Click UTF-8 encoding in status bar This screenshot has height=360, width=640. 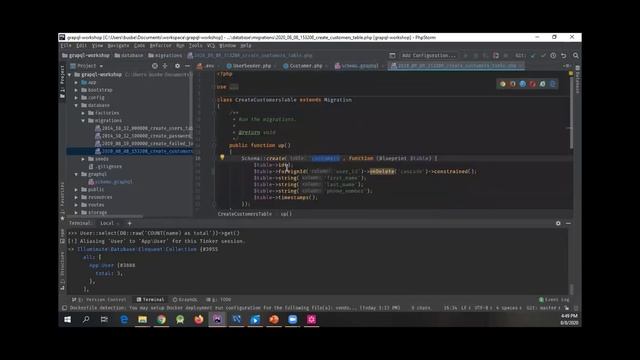[x=482, y=308]
